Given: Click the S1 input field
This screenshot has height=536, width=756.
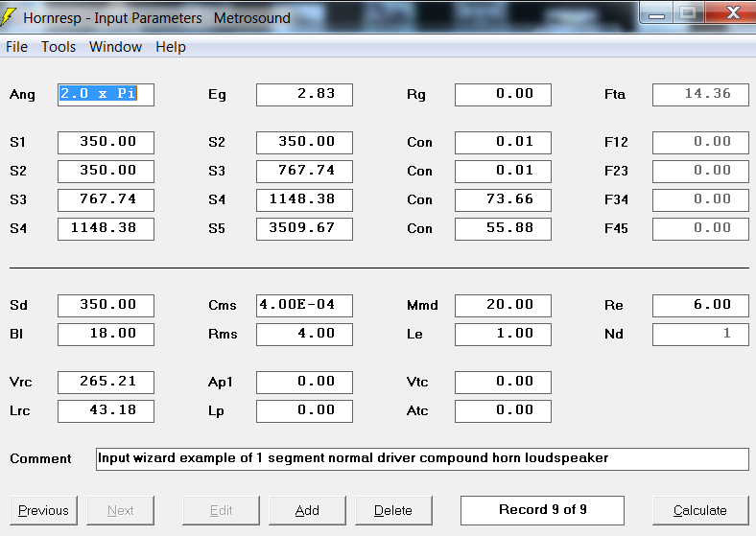Looking at the screenshot, I should coord(106,143).
